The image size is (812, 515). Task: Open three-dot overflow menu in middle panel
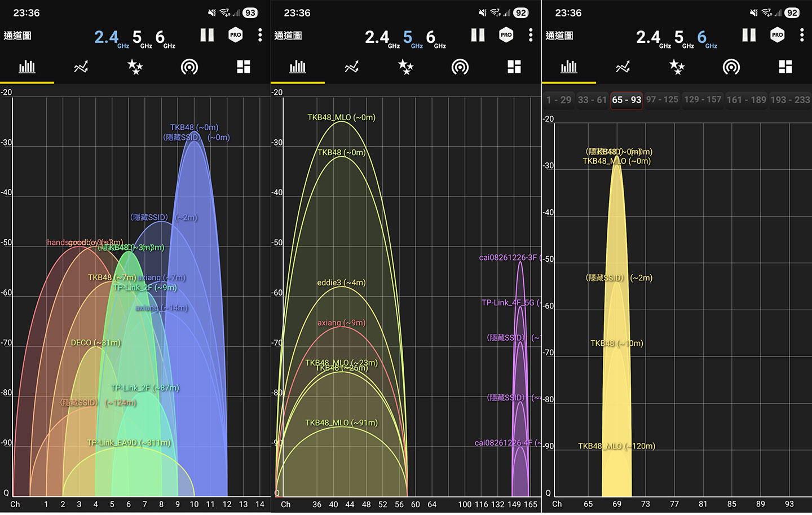pos(531,35)
